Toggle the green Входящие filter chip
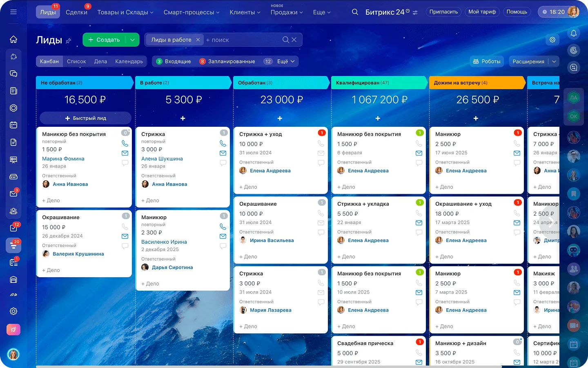The width and height of the screenshot is (588, 368). pos(173,61)
